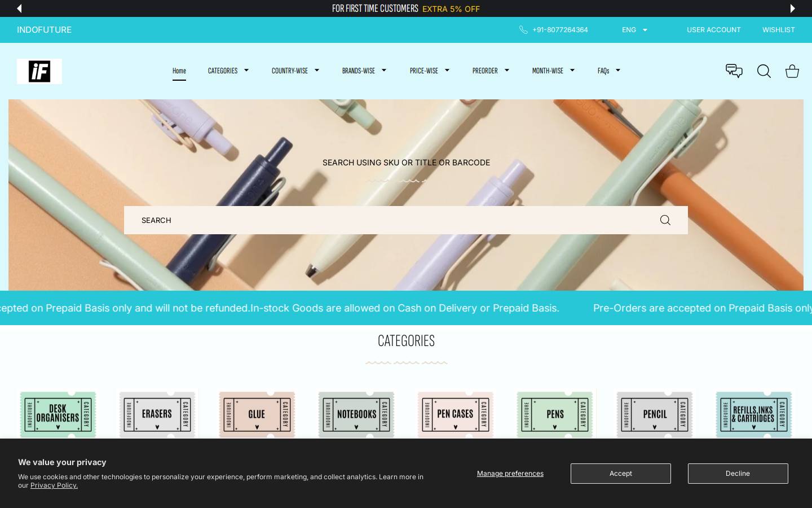This screenshot has height=508, width=812.
Task: Open the shopping bag cart
Action: pos(792,71)
